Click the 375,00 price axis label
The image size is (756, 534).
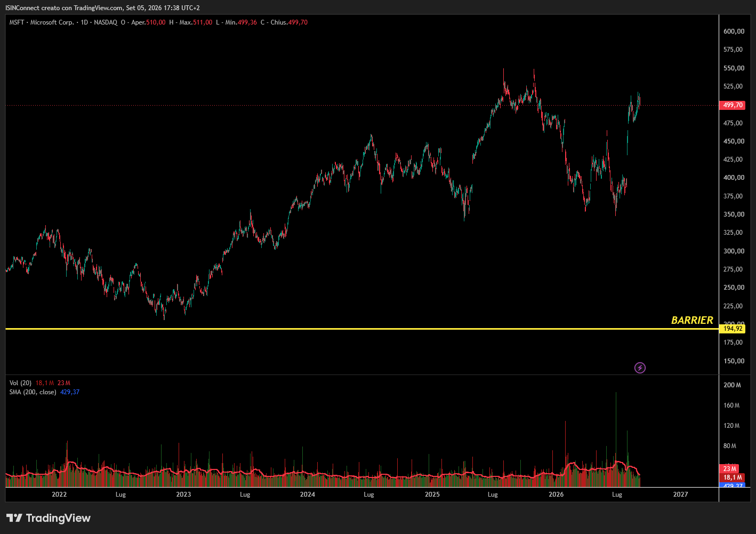[x=733, y=196]
